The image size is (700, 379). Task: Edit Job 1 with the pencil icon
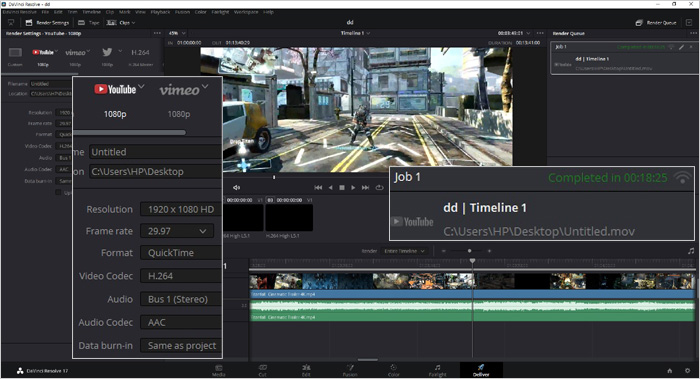pos(682,47)
